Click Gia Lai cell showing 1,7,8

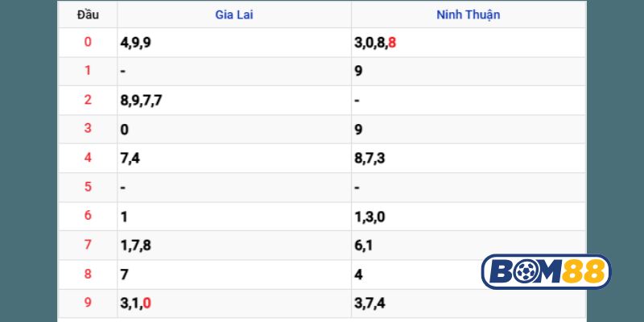pyautogui.click(x=135, y=246)
